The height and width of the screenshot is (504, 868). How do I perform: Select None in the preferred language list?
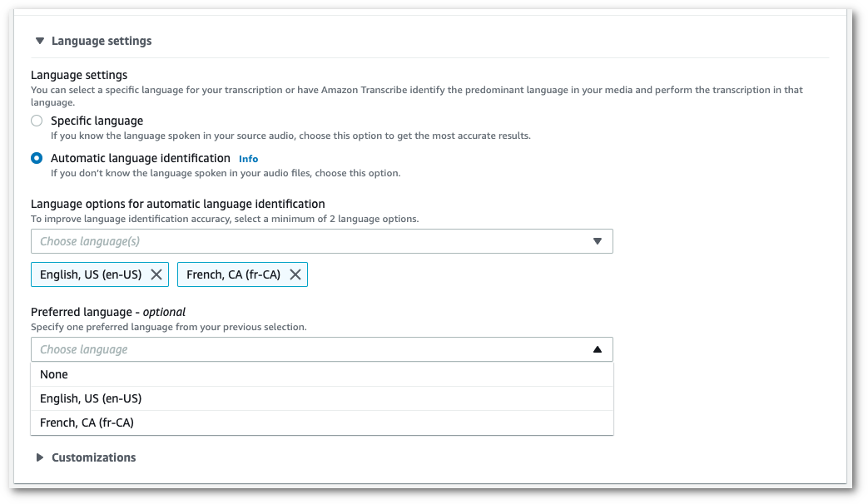point(53,374)
